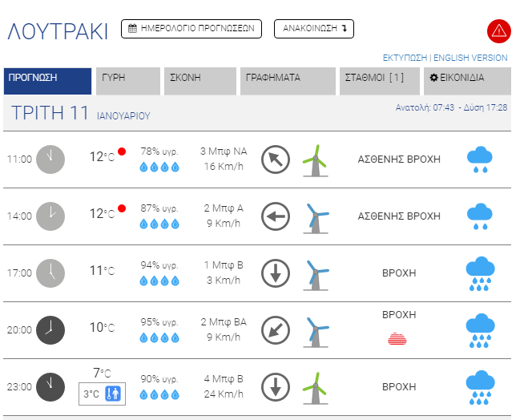Image resolution: width=528 pixels, height=420 pixels.
Task: Open the ΣΚΟΝΗ dust tab
Action: coord(200,79)
